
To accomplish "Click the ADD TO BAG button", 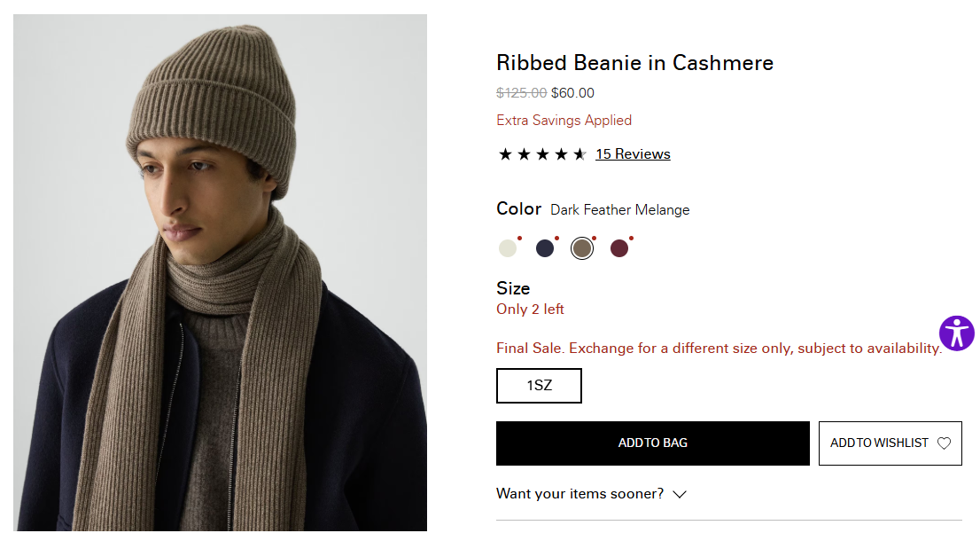I will point(652,443).
